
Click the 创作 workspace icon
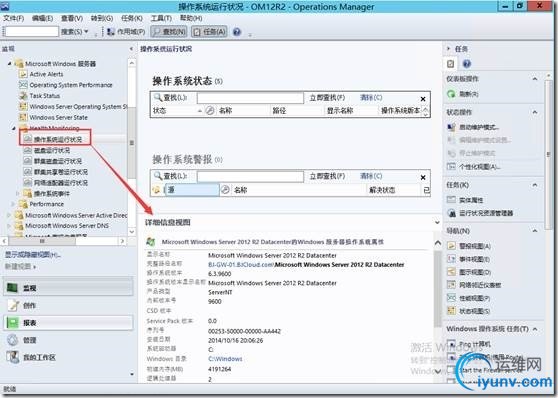13,305
